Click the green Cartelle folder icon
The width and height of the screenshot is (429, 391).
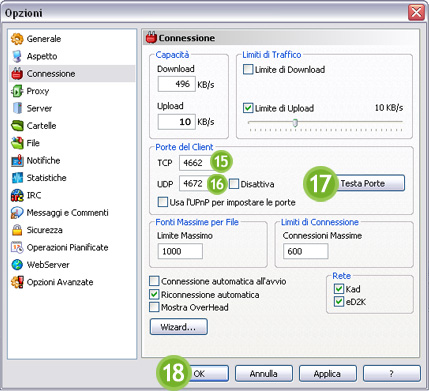click(17, 126)
